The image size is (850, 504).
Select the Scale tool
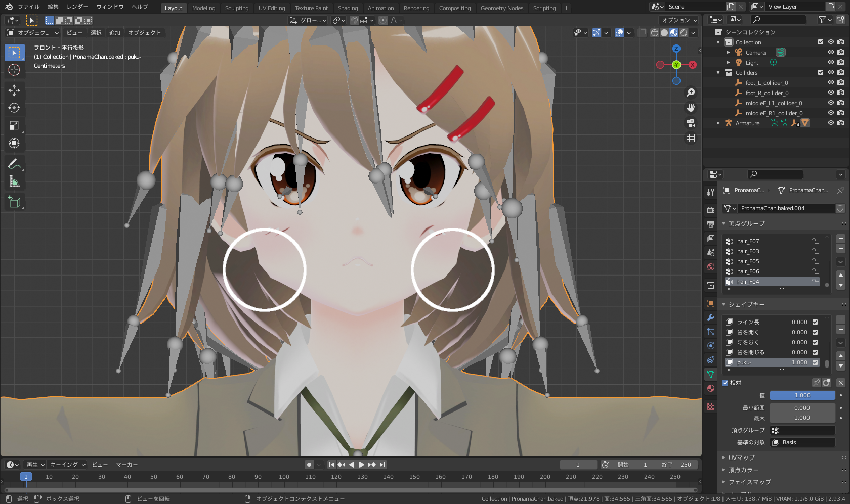pyautogui.click(x=14, y=125)
